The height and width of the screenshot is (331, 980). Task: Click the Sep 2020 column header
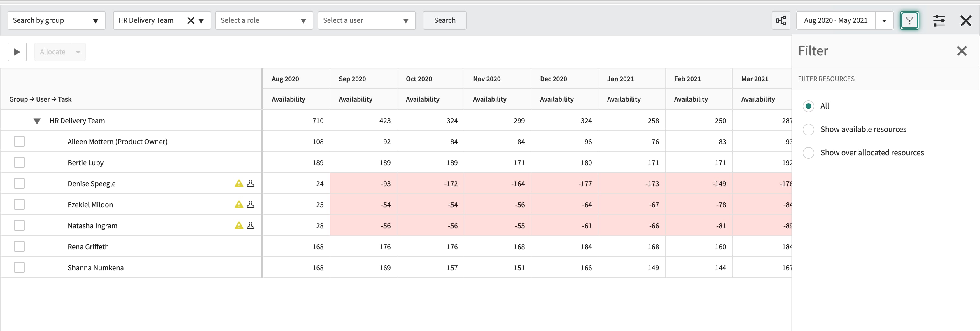(352, 79)
